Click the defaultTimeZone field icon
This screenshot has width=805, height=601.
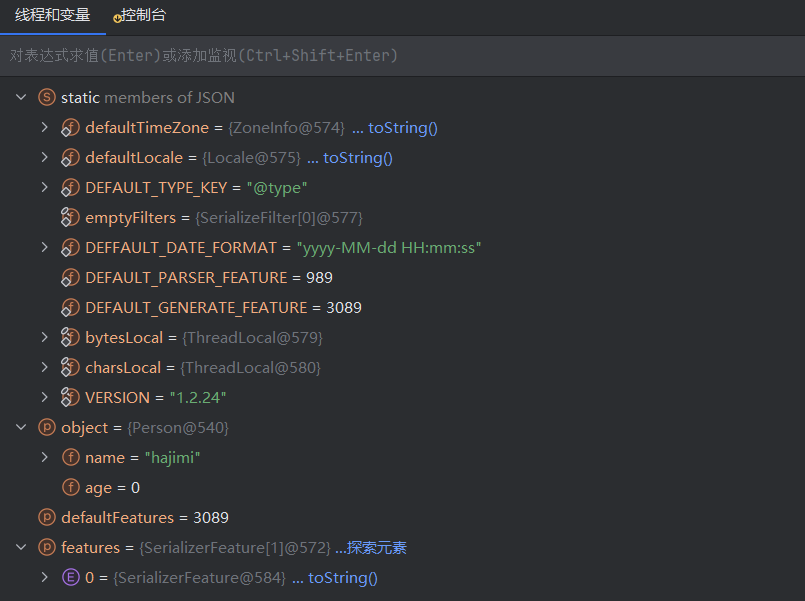(70, 128)
